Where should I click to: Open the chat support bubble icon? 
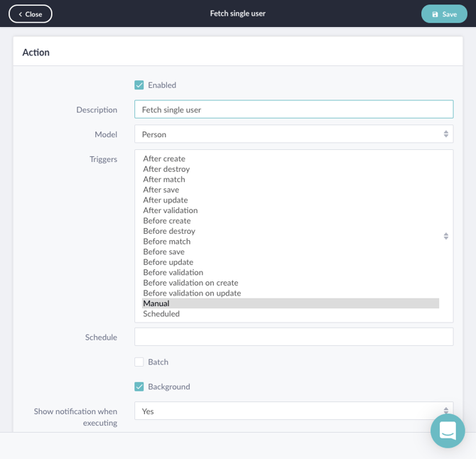(x=448, y=431)
